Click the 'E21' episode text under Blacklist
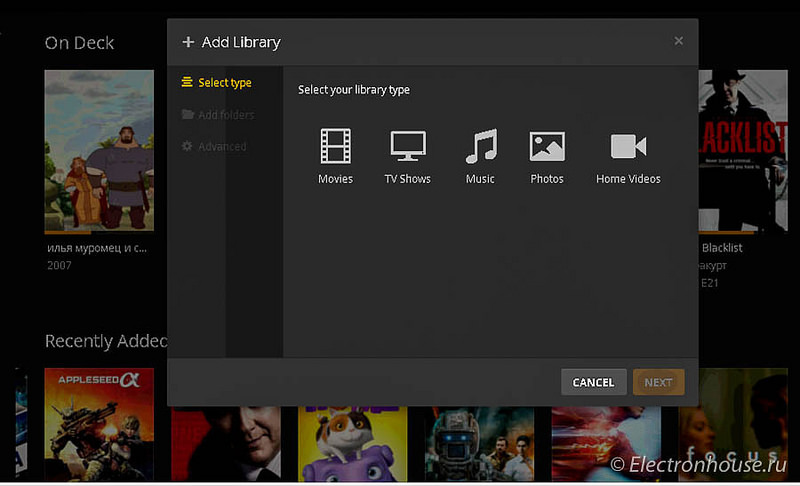The height and width of the screenshot is (486, 800). click(x=709, y=283)
